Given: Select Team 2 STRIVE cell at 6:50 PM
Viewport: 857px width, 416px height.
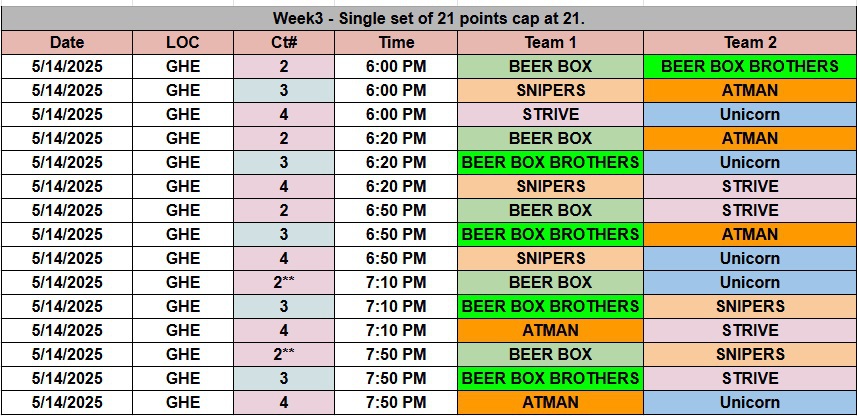Looking at the screenshot, I should click(749, 211).
